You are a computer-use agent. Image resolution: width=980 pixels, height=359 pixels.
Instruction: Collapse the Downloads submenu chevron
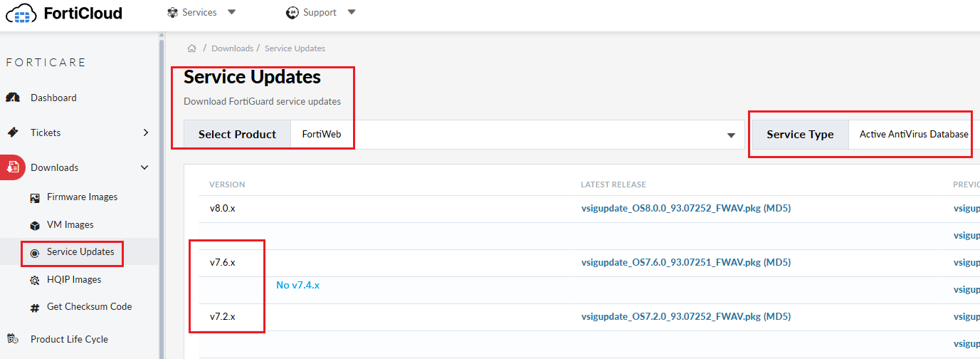(144, 167)
